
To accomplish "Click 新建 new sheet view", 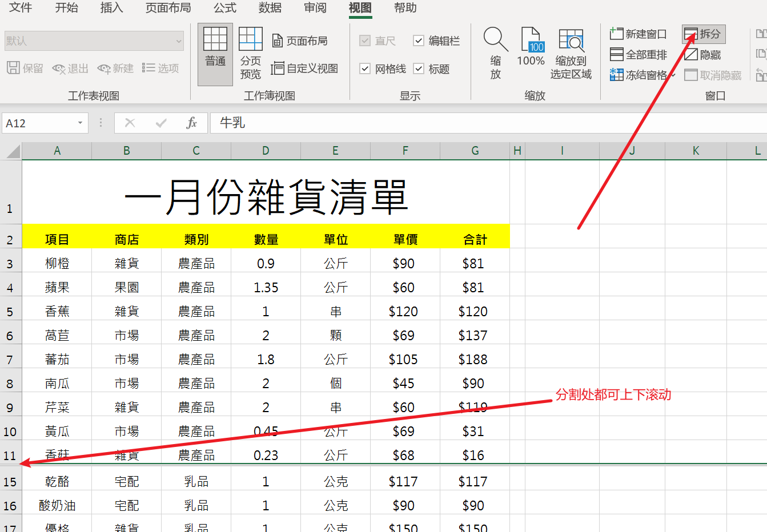I will point(115,68).
